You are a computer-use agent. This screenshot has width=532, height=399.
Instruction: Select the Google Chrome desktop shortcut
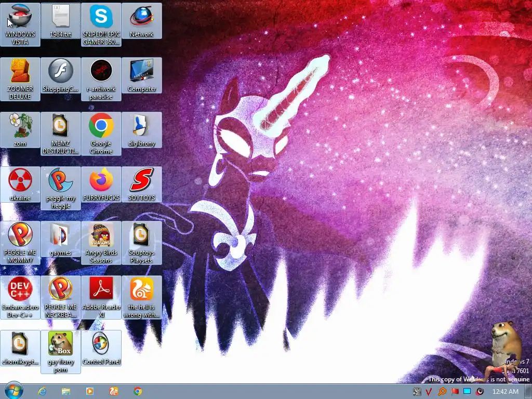pyautogui.click(x=101, y=134)
